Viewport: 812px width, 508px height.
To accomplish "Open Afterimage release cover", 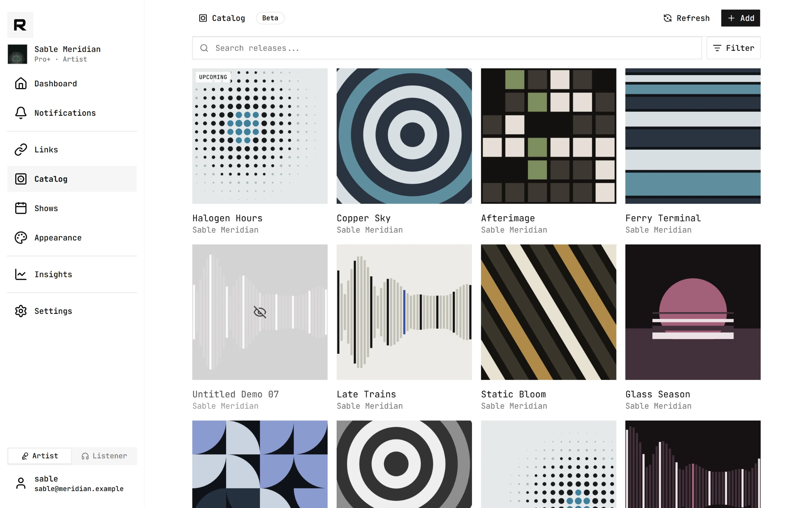I will coord(548,136).
